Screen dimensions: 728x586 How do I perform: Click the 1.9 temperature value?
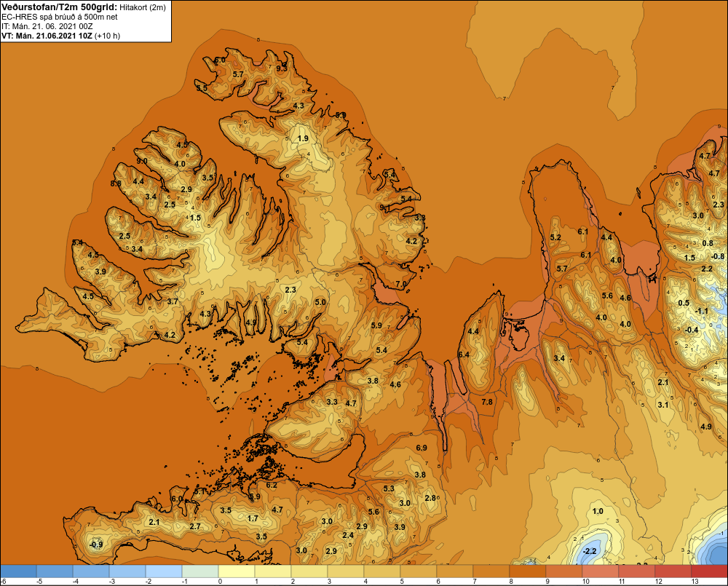click(303, 138)
